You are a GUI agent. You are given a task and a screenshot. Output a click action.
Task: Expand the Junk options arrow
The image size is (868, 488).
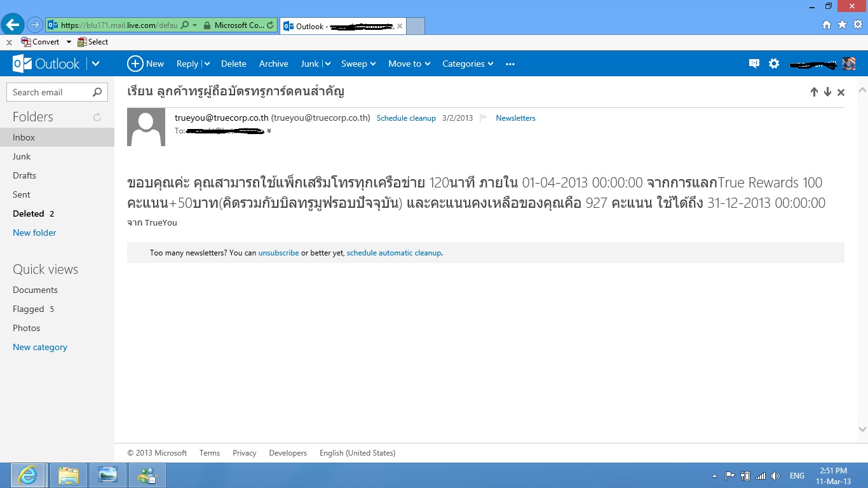[x=327, y=64]
